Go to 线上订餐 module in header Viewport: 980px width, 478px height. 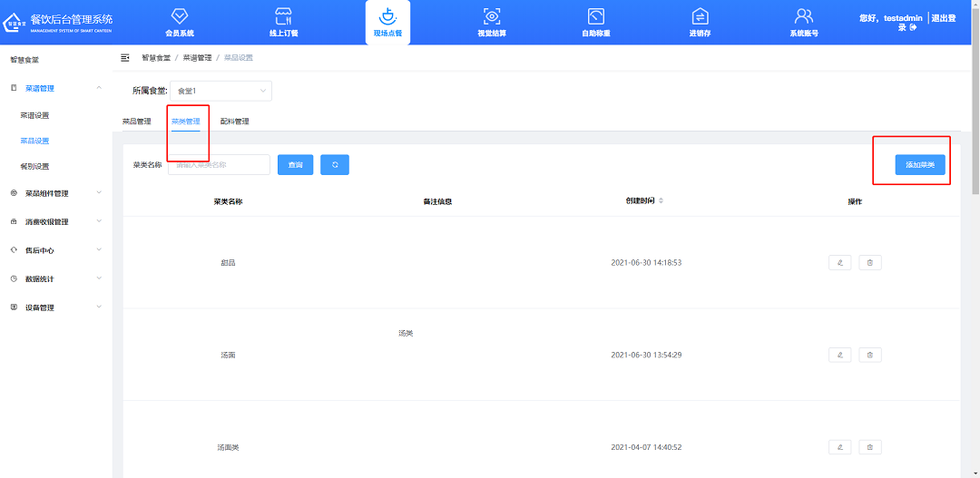pyautogui.click(x=283, y=16)
